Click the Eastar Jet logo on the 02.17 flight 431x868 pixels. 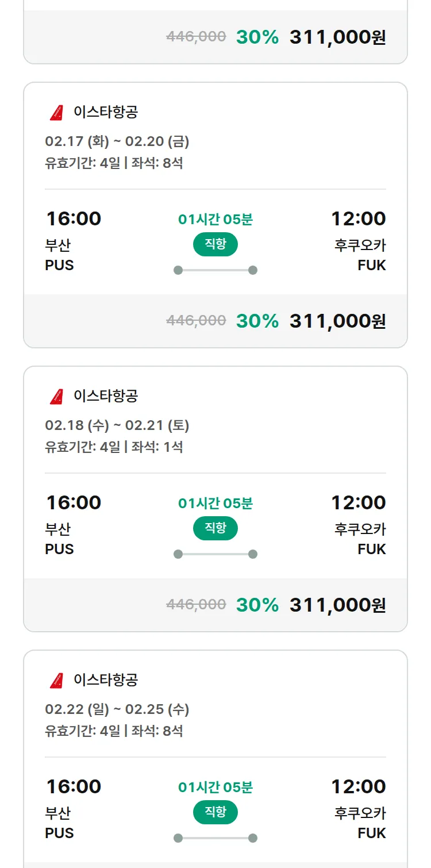pyautogui.click(x=56, y=113)
